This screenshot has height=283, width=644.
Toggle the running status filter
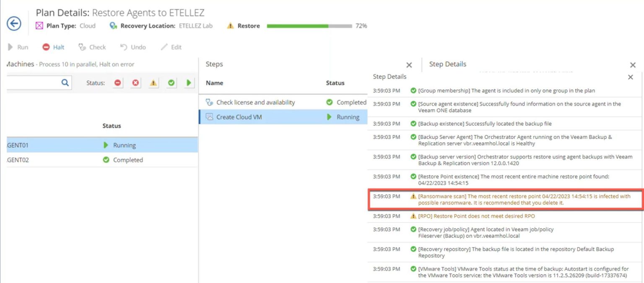click(188, 82)
